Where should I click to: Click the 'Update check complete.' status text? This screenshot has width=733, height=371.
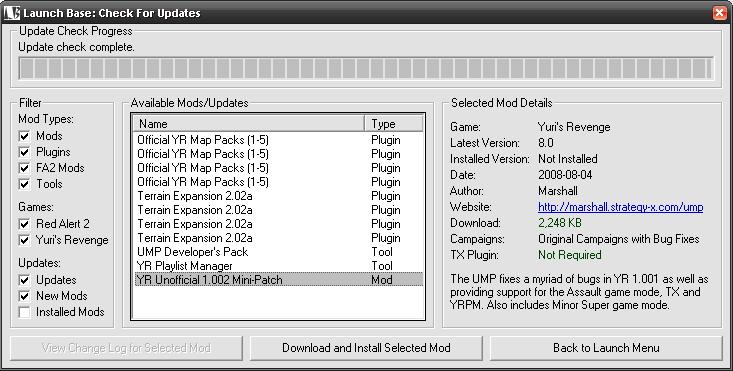[x=76, y=47]
